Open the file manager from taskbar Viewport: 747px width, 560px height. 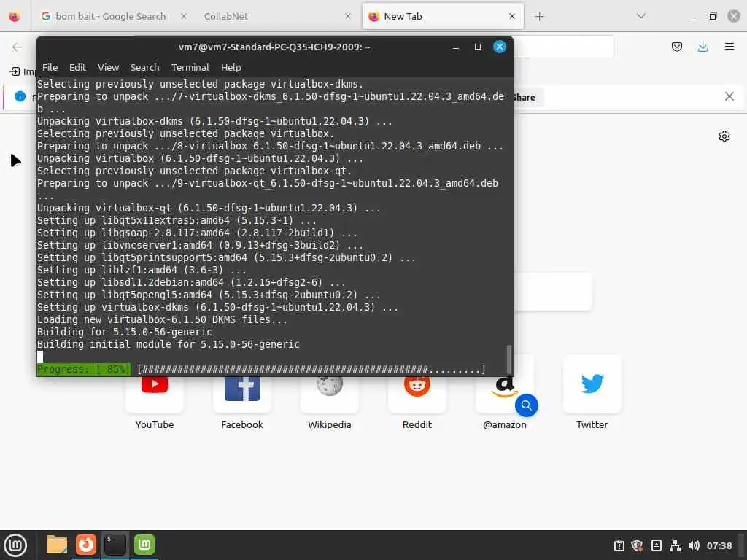[57, 545]
